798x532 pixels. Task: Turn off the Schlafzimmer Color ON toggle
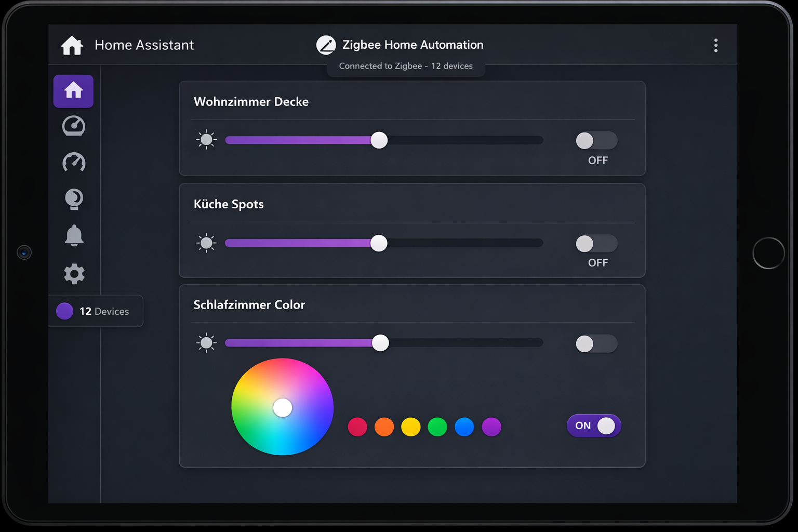[593, 425]
